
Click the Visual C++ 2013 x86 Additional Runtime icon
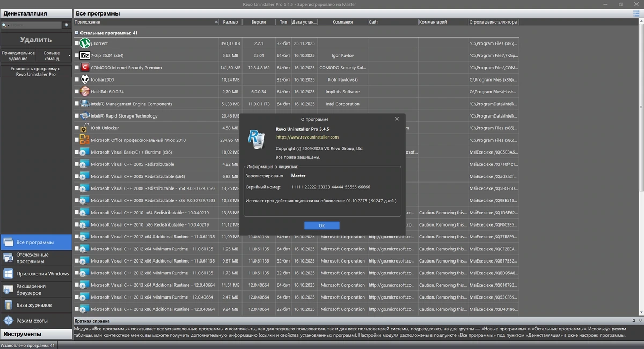pos(84,309)
